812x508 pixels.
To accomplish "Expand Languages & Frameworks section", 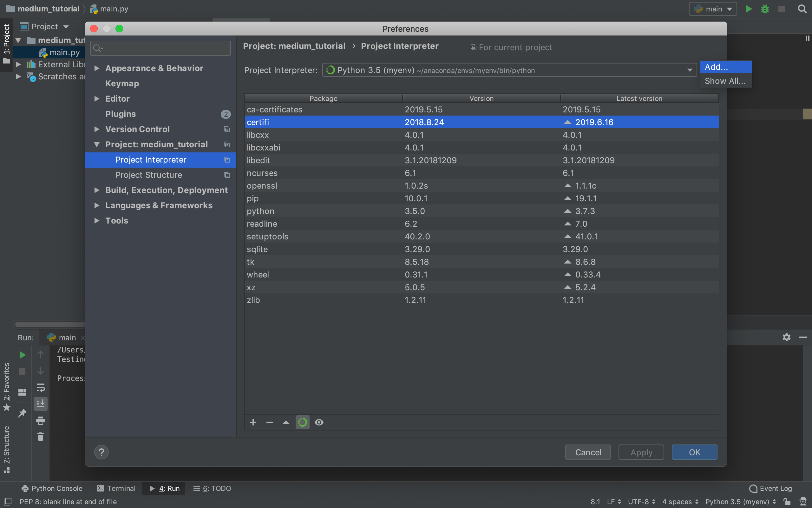I will point(97,205).
